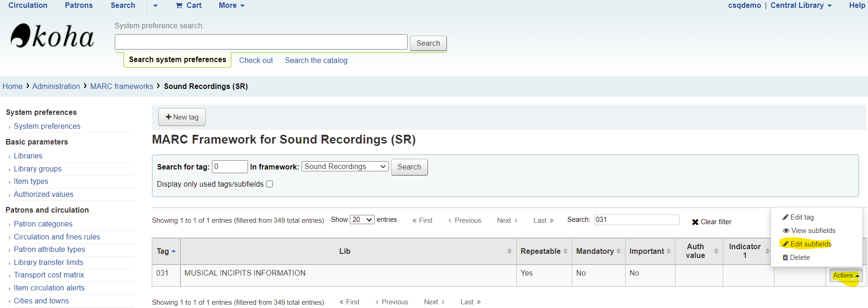This screenshot has height=308, width=868.
Task: Toggle Display only used tags/subfields checkbox
Action: click(x=270, y=184)
